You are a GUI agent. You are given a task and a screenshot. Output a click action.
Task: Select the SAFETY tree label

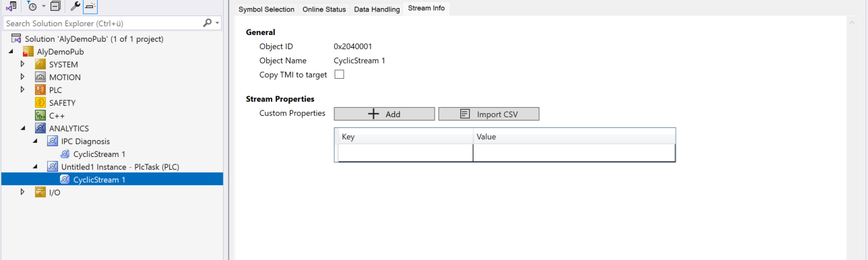click(x=62, y=103)
